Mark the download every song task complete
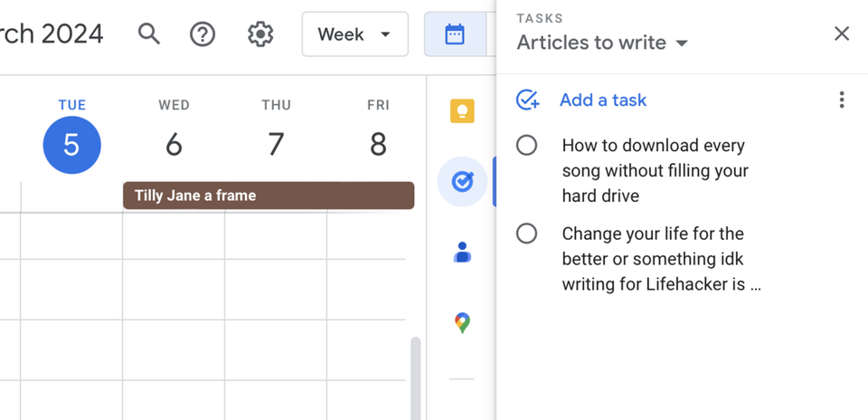868x420 pixels. [526, 146]
